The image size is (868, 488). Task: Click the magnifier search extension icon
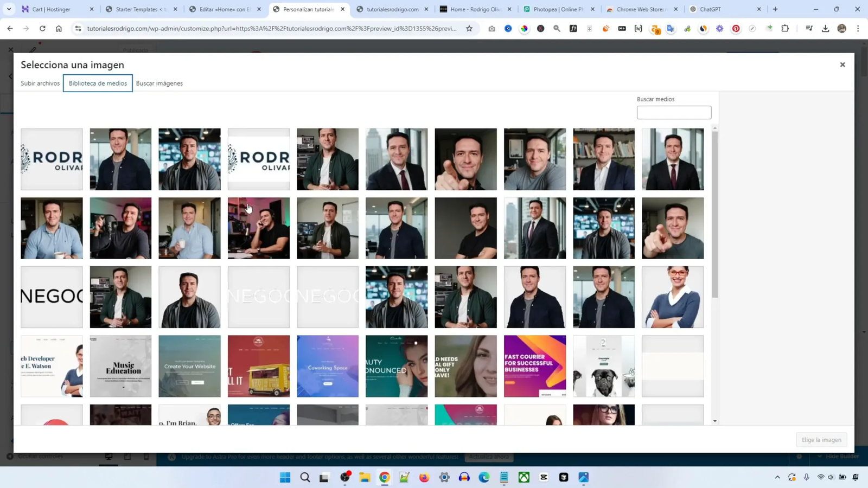point(557,28)
